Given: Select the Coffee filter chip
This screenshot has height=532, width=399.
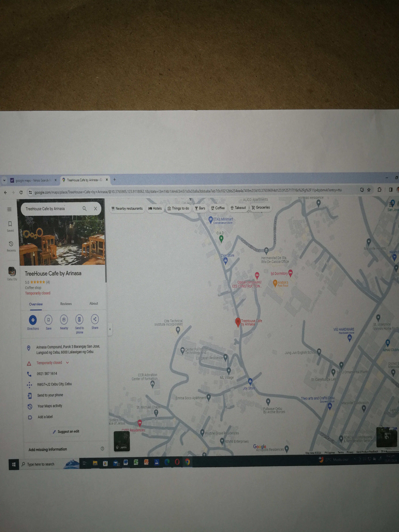Looking at the screenshot, I should click(x=218, y=208).
